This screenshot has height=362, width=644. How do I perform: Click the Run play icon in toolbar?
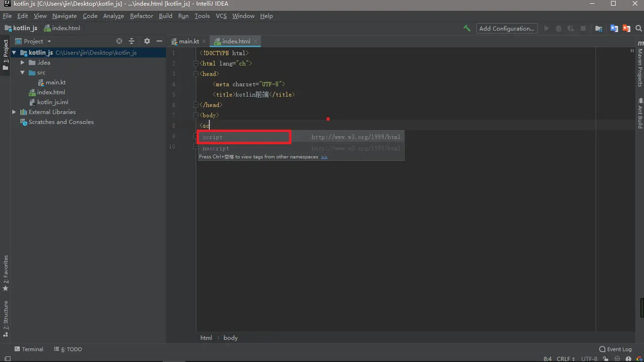click(546, 28)
